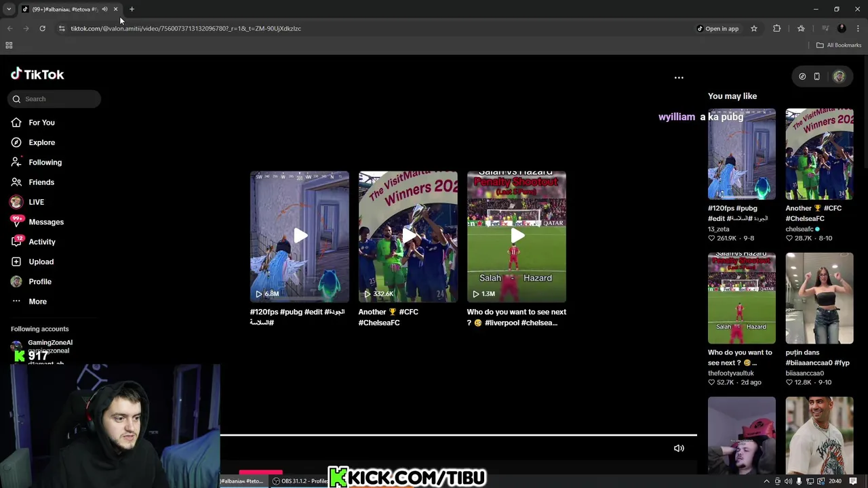Image resolution: width=868 pixels, height=488 pixels.
Task: Open the Friends page
Action: click(x=33, y=182)
